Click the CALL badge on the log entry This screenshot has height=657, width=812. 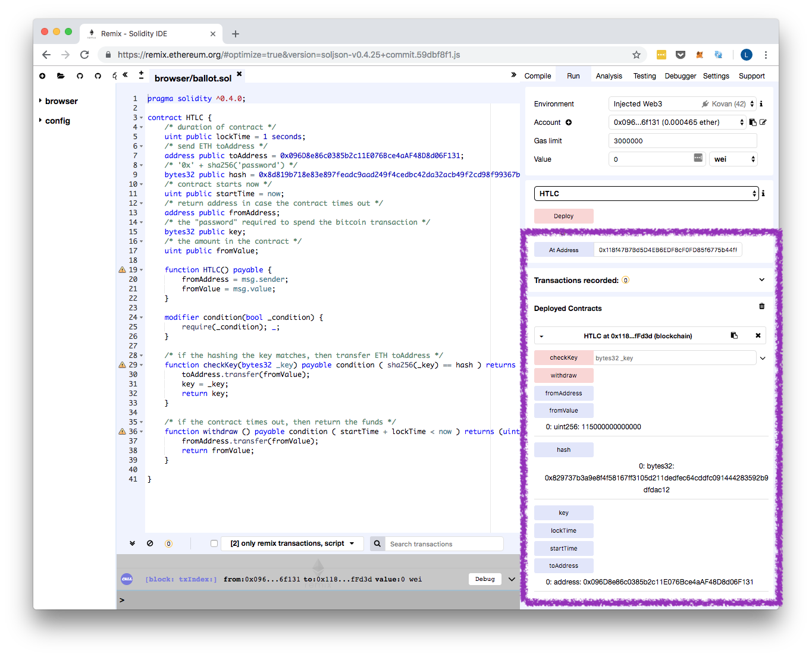(127, 579)
